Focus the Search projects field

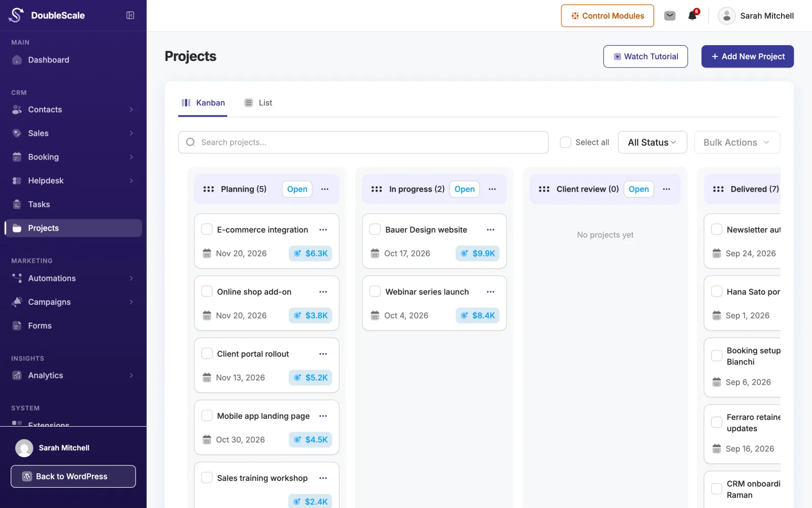(363, 142)
